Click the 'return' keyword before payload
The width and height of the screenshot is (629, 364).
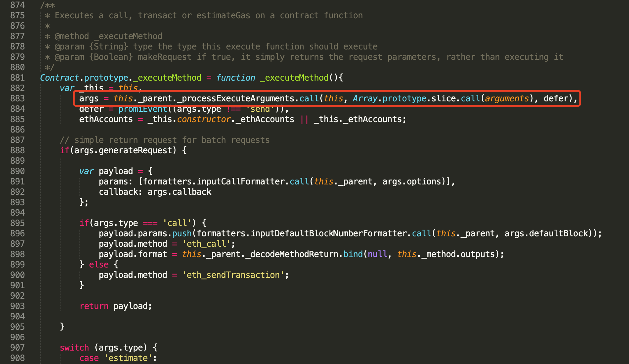click(x=94, y=306)
